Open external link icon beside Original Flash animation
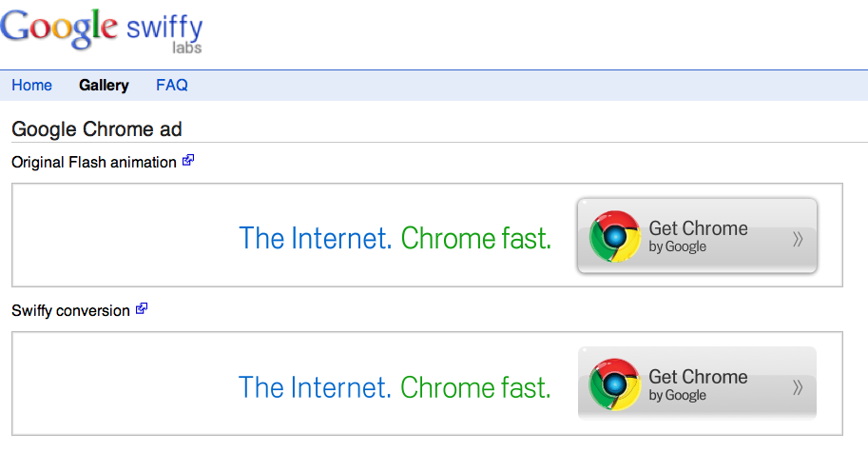868x452 pixels. [188, 161]
